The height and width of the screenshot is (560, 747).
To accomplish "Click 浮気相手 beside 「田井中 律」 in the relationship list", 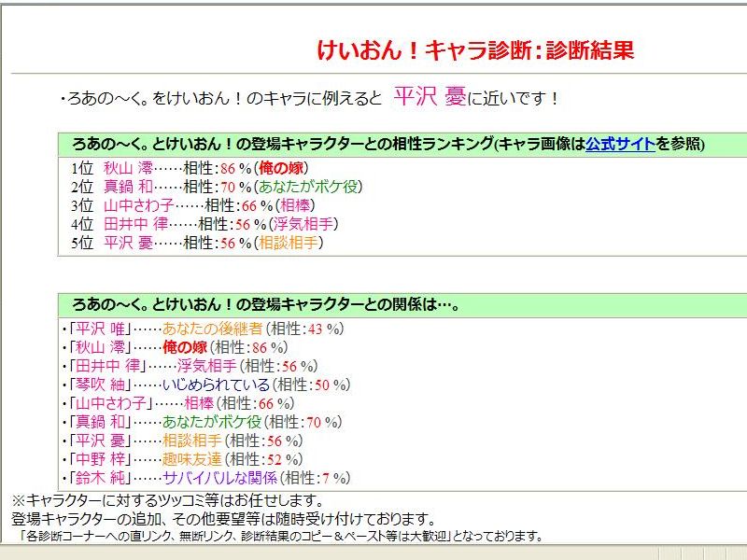I will coord(206,366).
